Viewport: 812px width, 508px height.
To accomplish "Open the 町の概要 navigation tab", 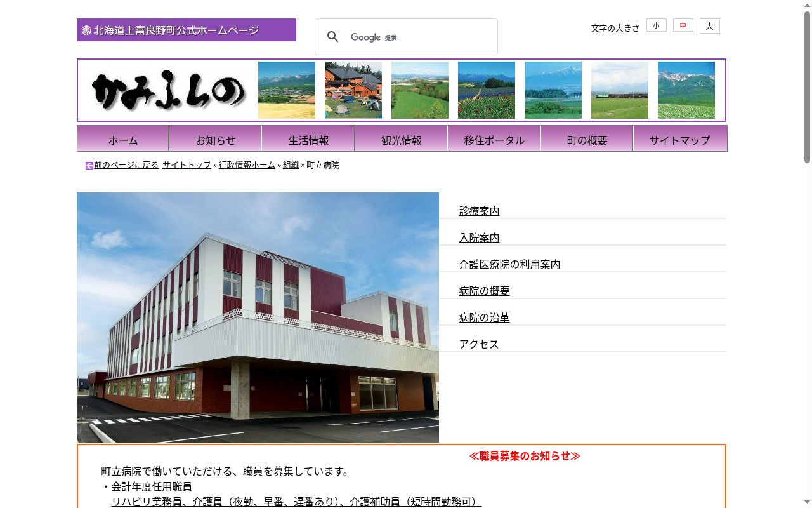I will click(x=587, y=139).
